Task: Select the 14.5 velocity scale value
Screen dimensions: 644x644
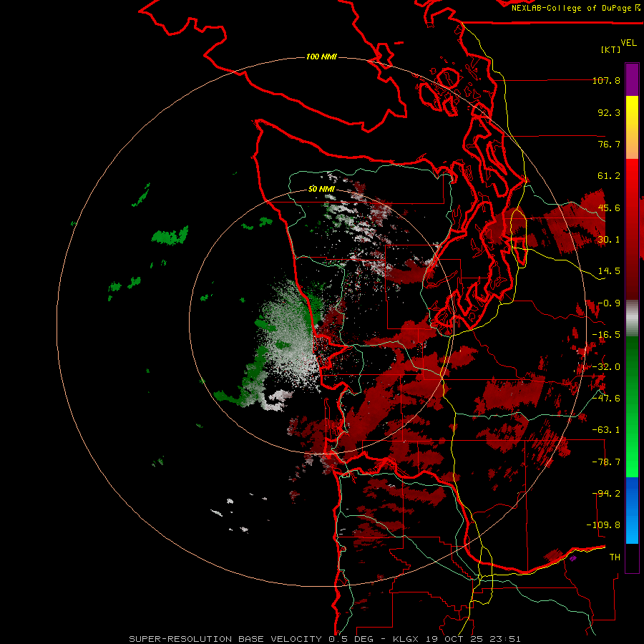Action: click(x=609, y=271)
